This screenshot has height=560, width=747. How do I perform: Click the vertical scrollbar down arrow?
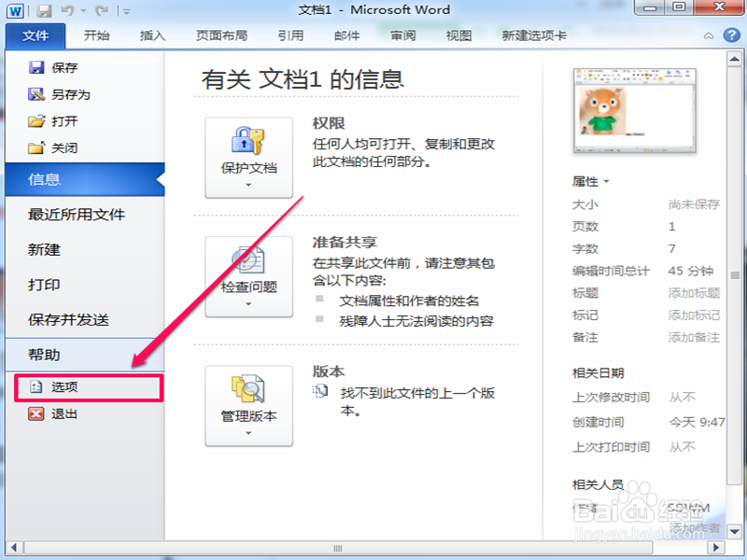[734, 531]
